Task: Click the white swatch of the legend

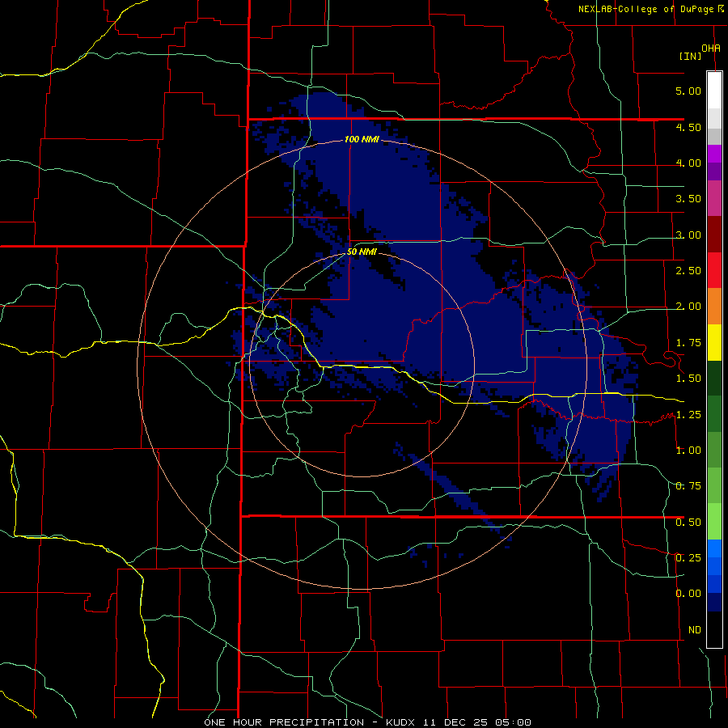Action: tap(714, 90)
